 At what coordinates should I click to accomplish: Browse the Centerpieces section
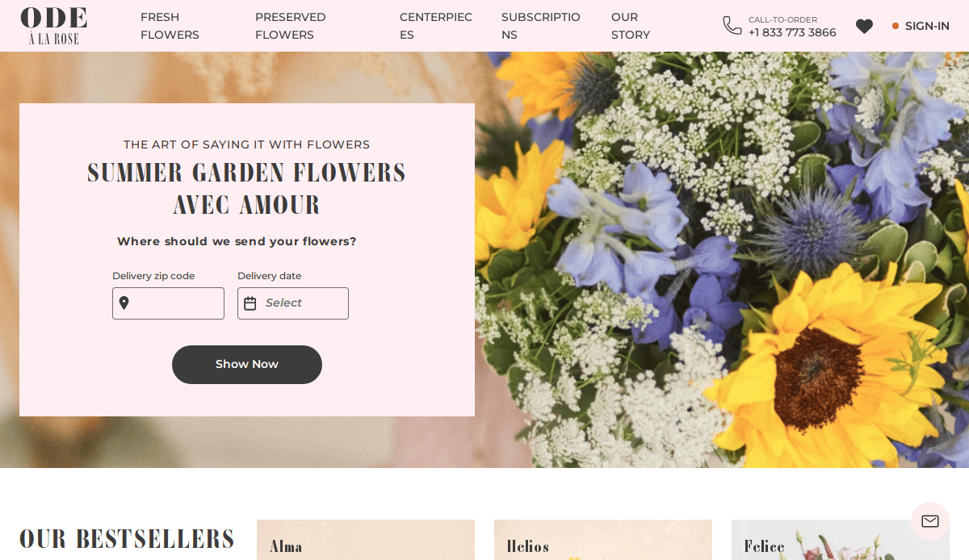click(x=436, y=26)
